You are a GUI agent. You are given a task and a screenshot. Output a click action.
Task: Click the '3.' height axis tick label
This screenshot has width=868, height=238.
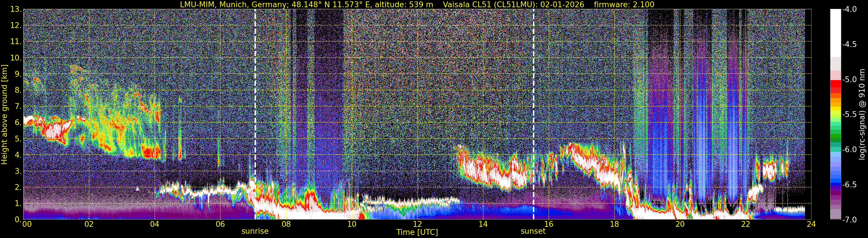point(18,171)
